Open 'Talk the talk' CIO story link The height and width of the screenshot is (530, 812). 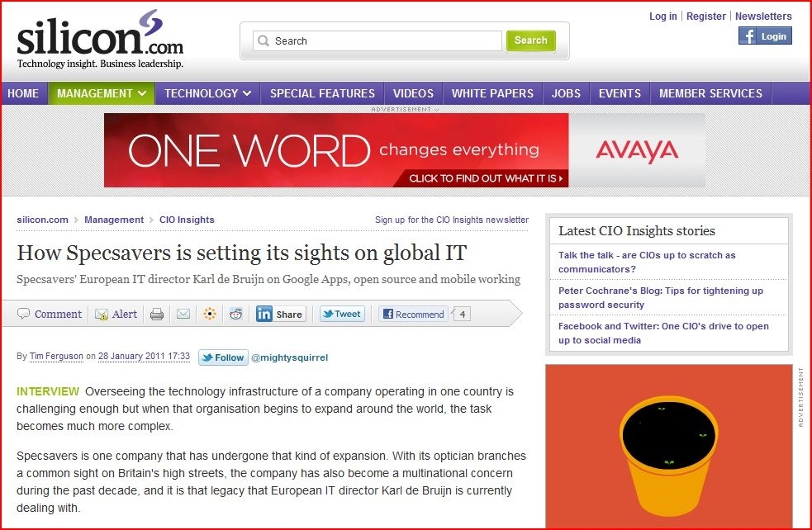647,262
